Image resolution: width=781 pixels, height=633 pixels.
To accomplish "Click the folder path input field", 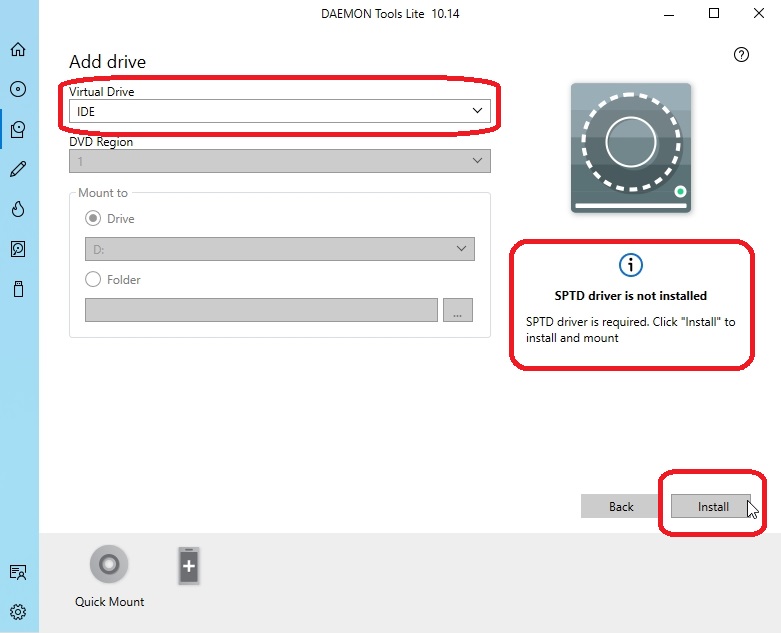I will (261, 310).
